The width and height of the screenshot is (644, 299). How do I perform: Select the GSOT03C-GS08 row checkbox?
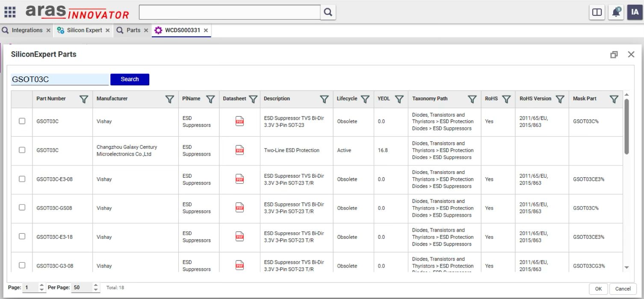[x=22, y=207]
